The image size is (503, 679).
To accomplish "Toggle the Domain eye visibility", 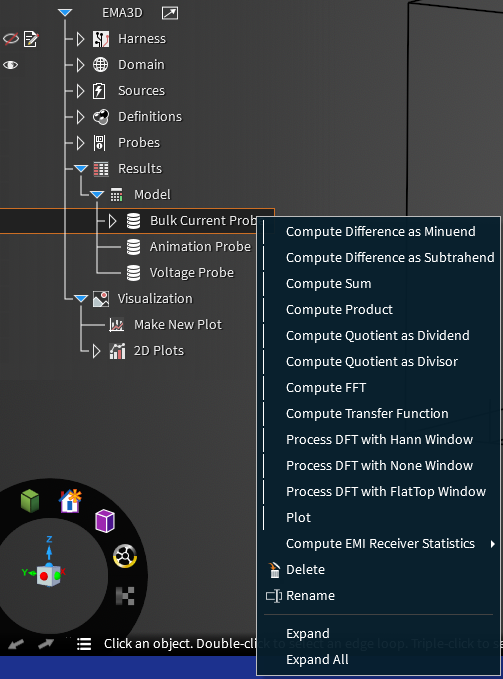I will [11, 65].
